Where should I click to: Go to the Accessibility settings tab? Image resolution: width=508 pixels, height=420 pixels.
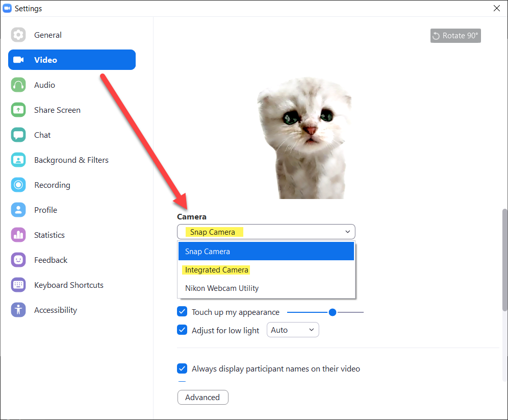pyautogui.click(x=55, y=310)
